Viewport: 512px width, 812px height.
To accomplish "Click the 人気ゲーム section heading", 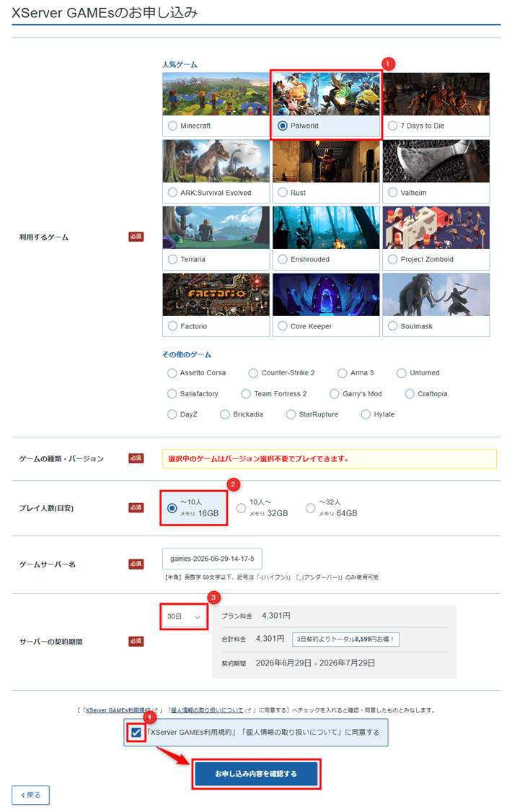I will tap(180, 64).
